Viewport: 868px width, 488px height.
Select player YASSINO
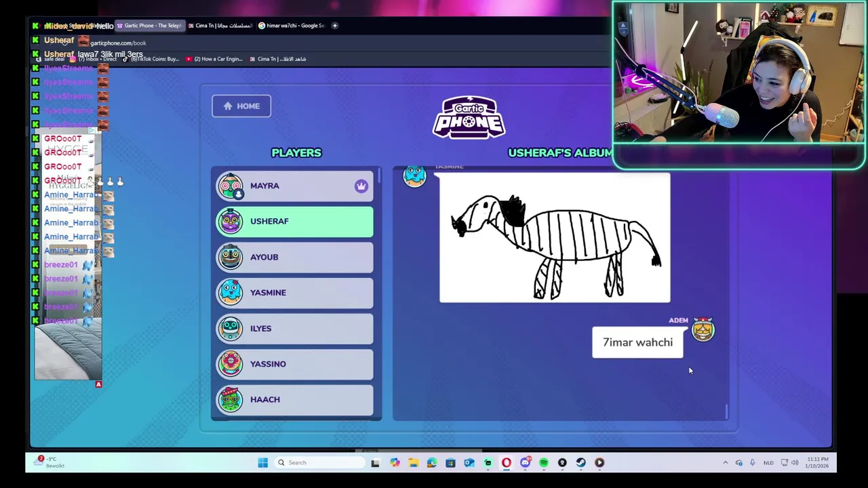click(295, 364)
